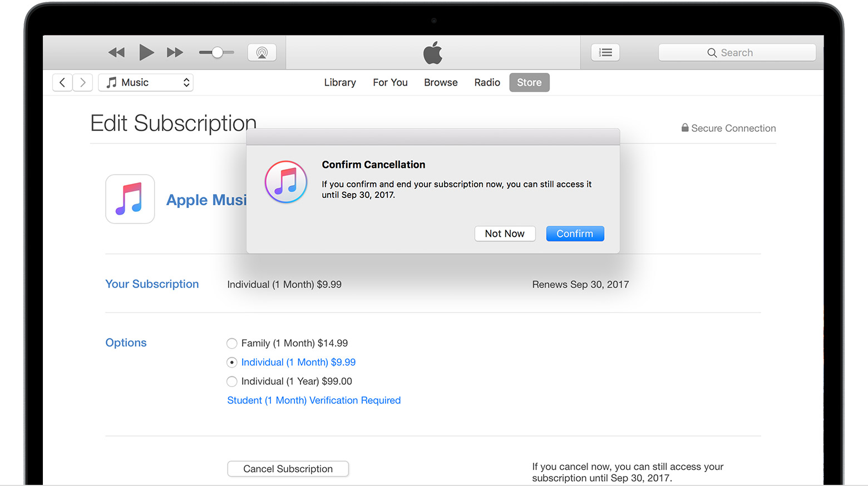Start playback with the play icon
The width and height of the screenshot is (868, 486).
146,52
